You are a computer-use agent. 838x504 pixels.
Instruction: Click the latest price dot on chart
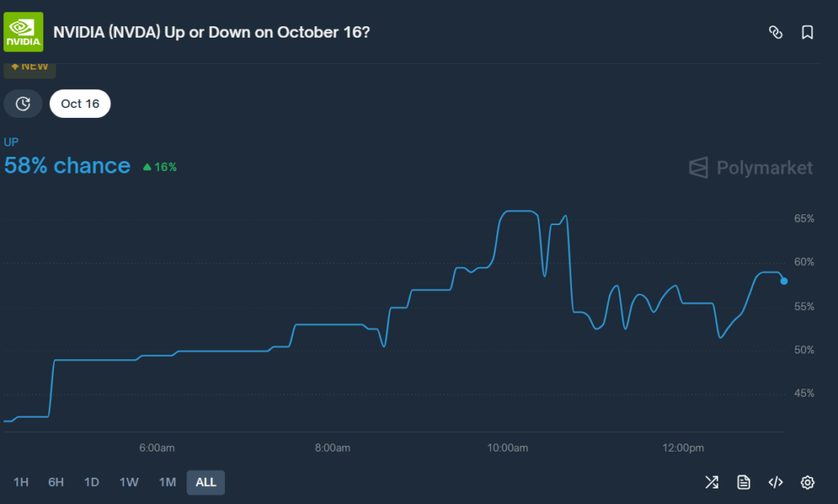point(782,281)
